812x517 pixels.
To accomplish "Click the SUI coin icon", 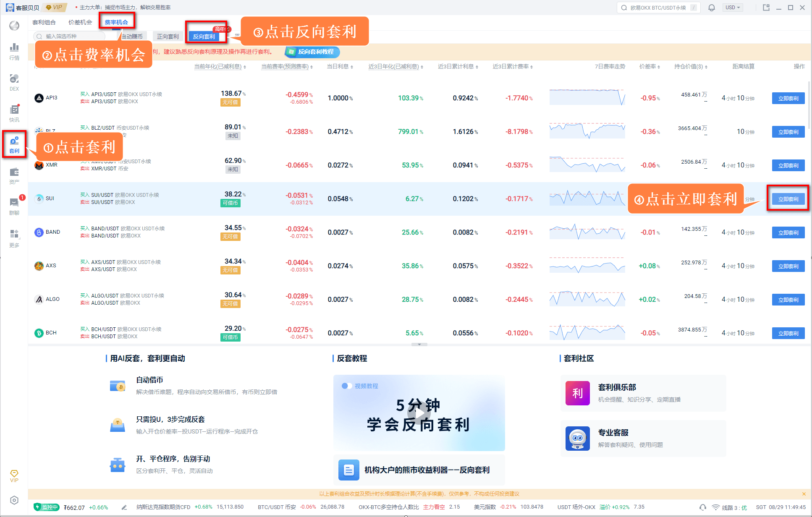I will (39, 199).
